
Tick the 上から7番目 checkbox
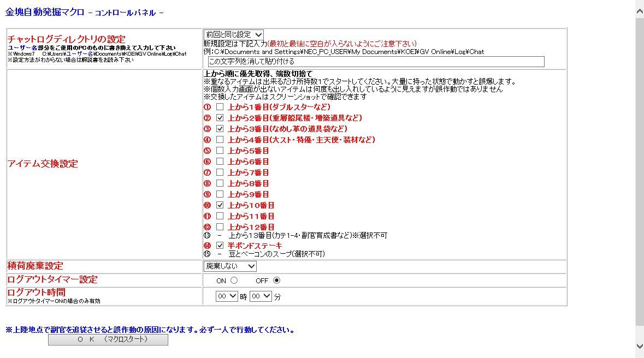(x=220, y=172)
